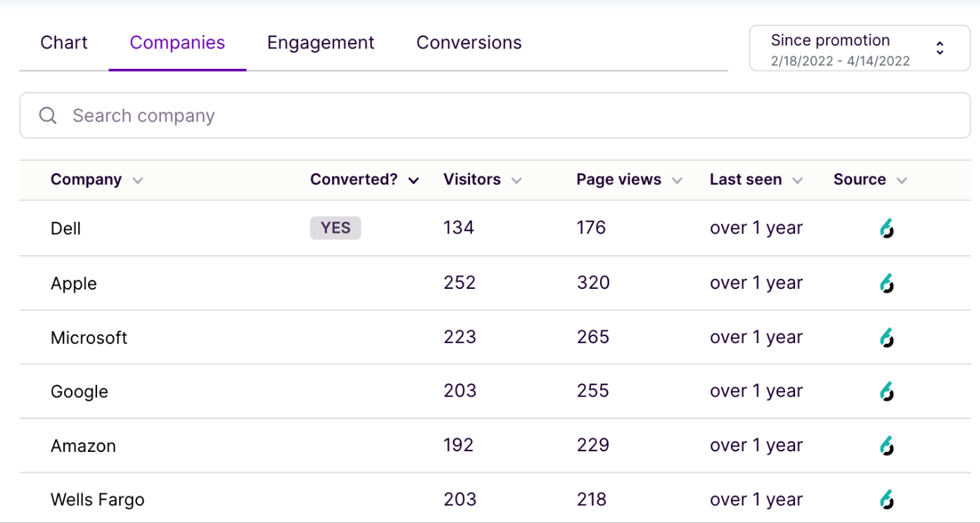Click the magnifier icon in the search box
Viewport: 980px width, 523px height.
48,115
